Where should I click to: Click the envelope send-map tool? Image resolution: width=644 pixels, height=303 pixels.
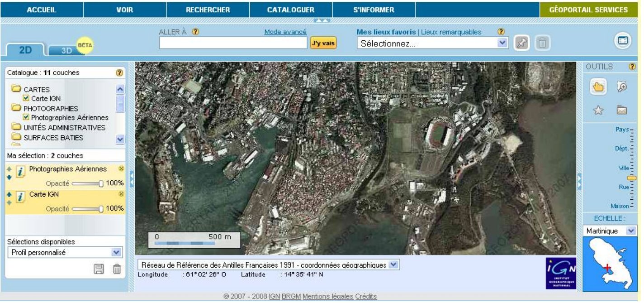[622, 110]
